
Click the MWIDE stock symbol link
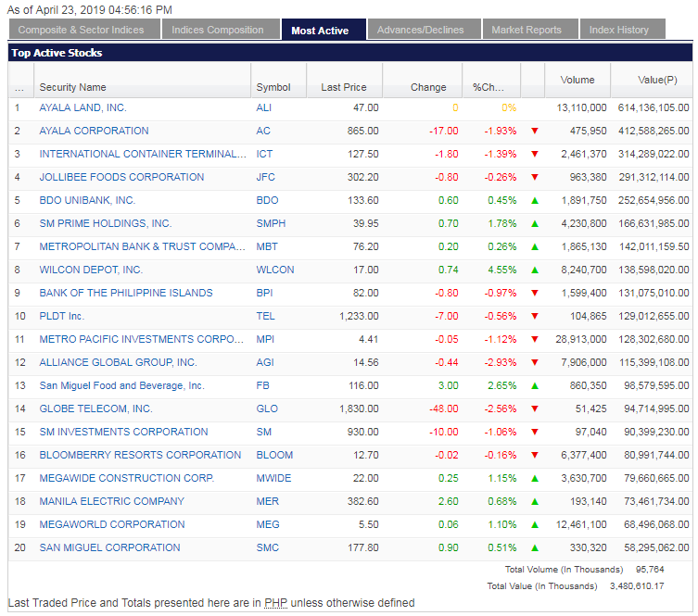pyautogui.click(x=273, y=478)
